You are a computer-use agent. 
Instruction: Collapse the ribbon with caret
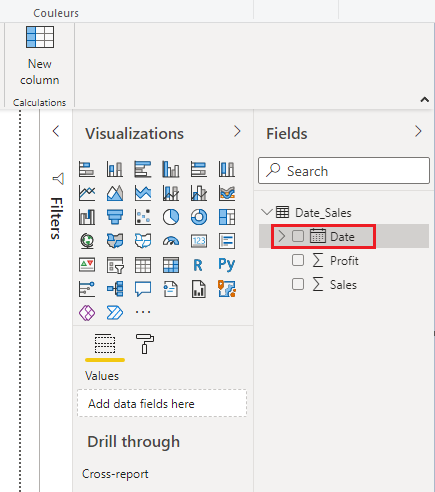[x=425, y=99]
